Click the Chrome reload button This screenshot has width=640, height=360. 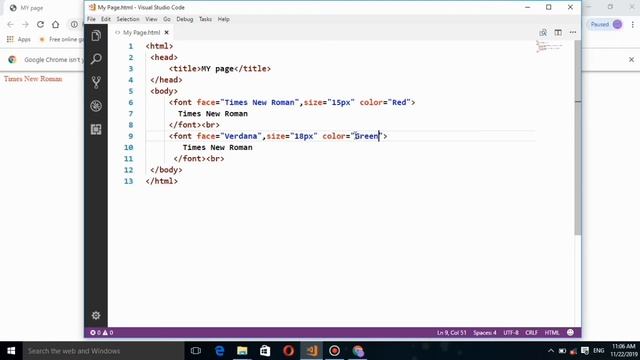(x=40, y=24)
